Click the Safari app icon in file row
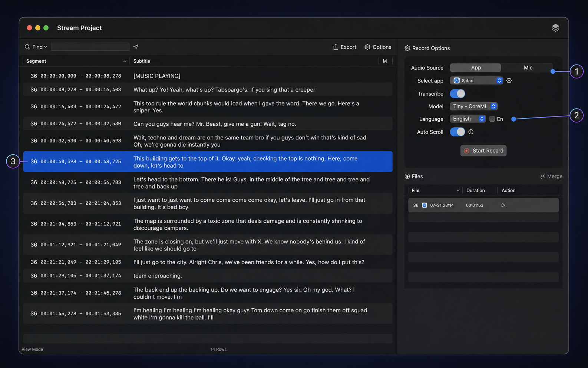The width and height of the screenshot is (588, 368). click(x=425, y=205)
